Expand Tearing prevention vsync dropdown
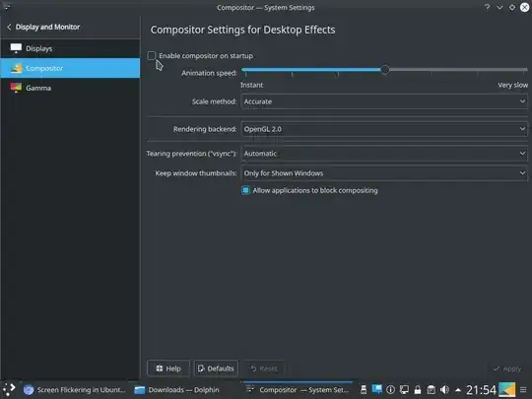 (x=384, y=154)
